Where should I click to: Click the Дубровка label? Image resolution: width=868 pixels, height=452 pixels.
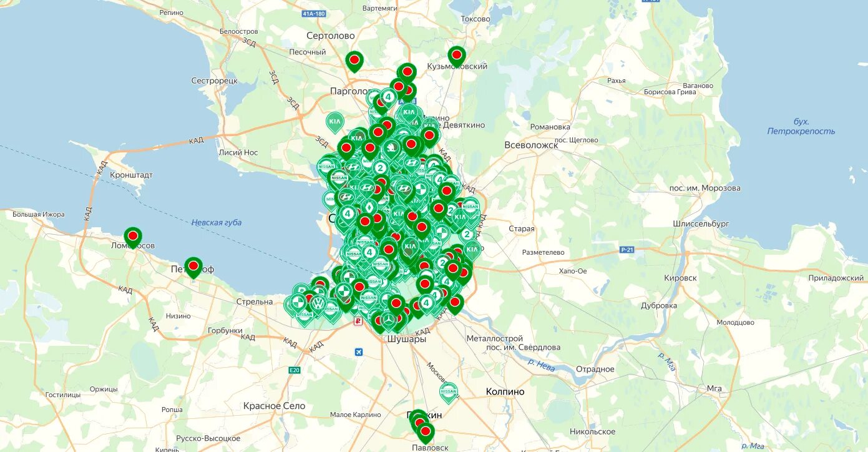point(659,306)
